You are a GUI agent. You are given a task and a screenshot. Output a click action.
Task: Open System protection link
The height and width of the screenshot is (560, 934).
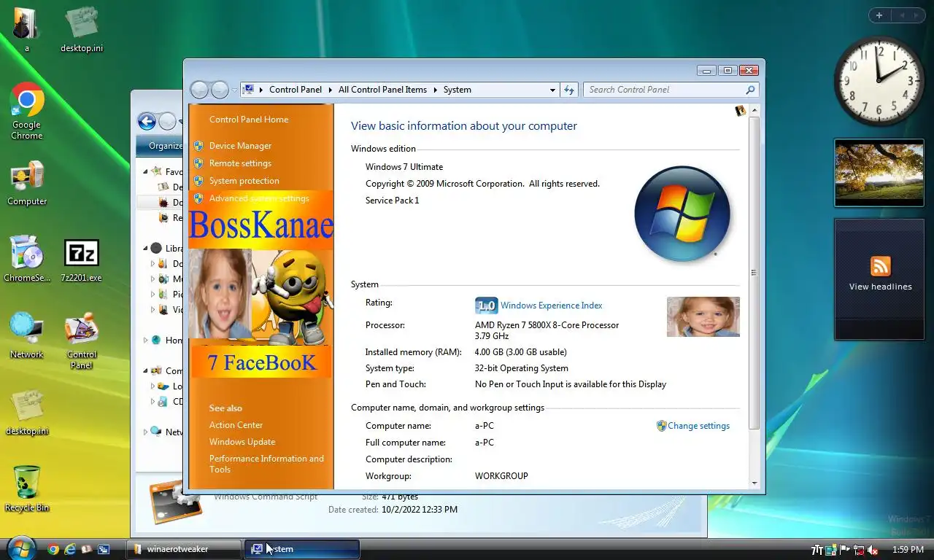[x=244, y=181]
